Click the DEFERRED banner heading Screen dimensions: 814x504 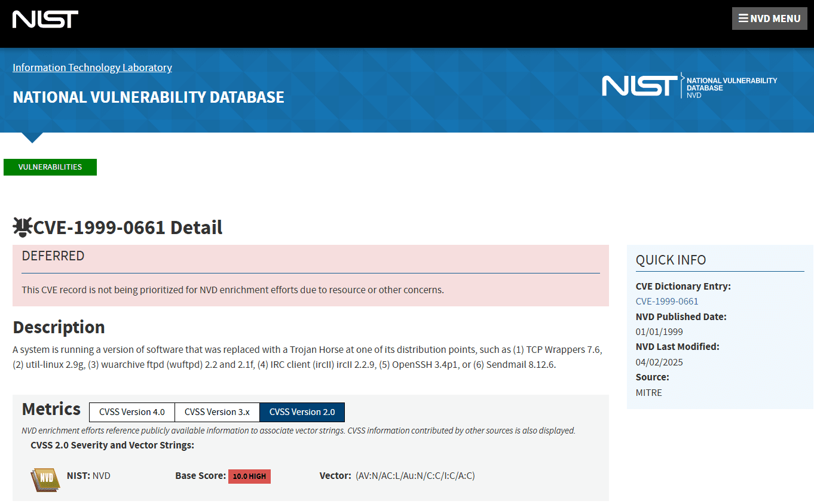click(x=53, y=256)
